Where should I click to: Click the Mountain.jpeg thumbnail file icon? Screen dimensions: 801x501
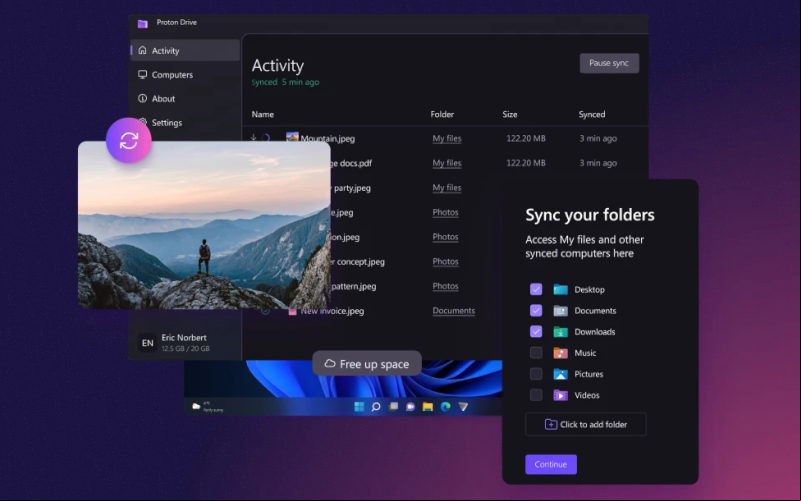pos(292,137)
